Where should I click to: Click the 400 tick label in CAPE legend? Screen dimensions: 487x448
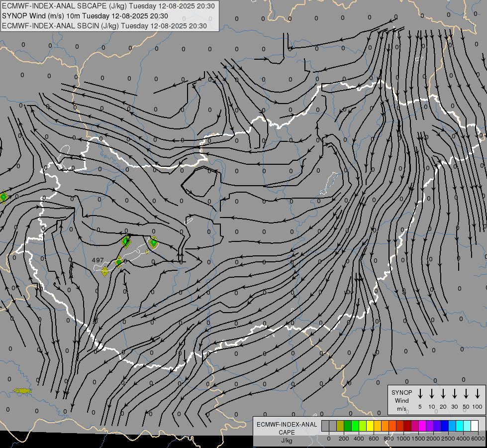point(359,439)
